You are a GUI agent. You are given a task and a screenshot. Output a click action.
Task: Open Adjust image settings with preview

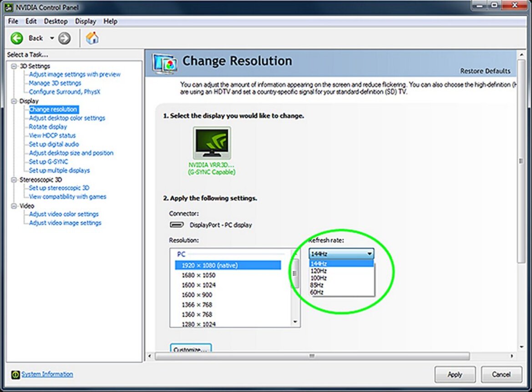75,74
